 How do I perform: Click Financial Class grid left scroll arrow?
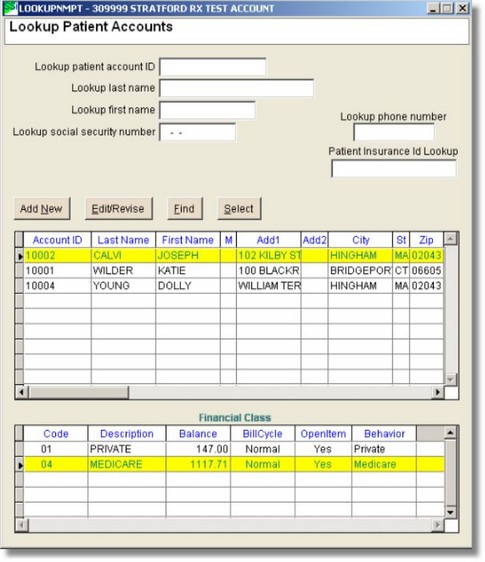(x=22, y=525)
